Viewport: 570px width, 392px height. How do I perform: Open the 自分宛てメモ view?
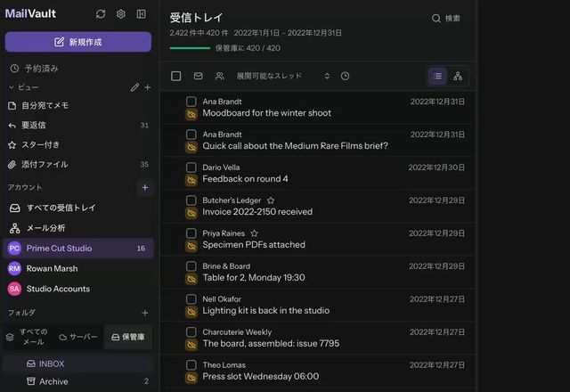(x=78, y=105)
